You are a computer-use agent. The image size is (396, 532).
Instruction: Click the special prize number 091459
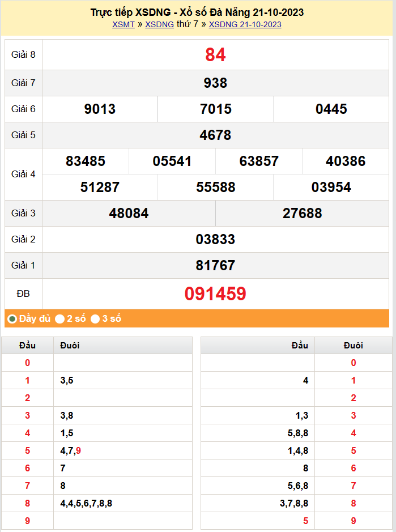[215, 294]
